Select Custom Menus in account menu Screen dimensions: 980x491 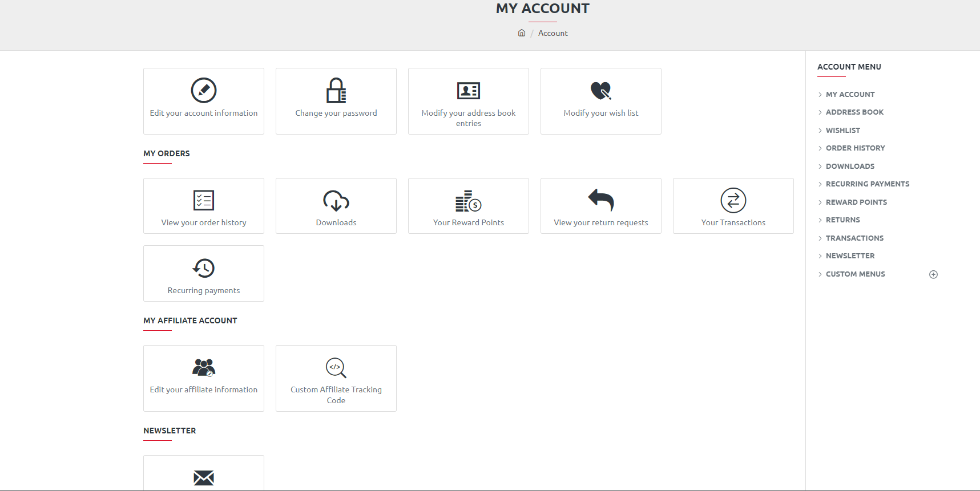point(855,274)
